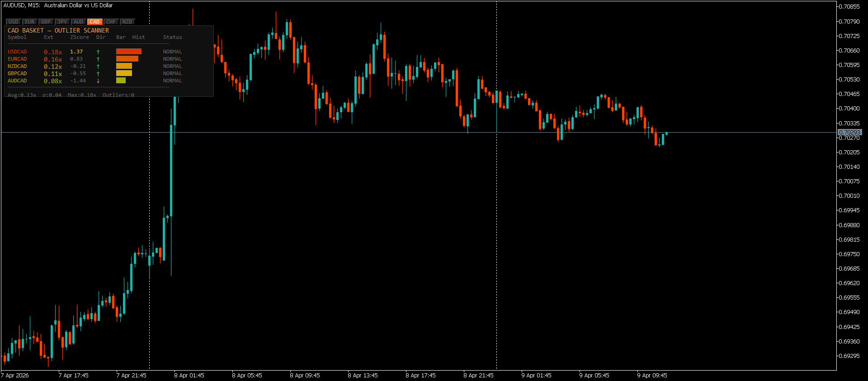Image resolution: width=868 pixels, height=381 pixels.
Task: Click the 8 Apr 21:45 time label
Action: [478, 376]
